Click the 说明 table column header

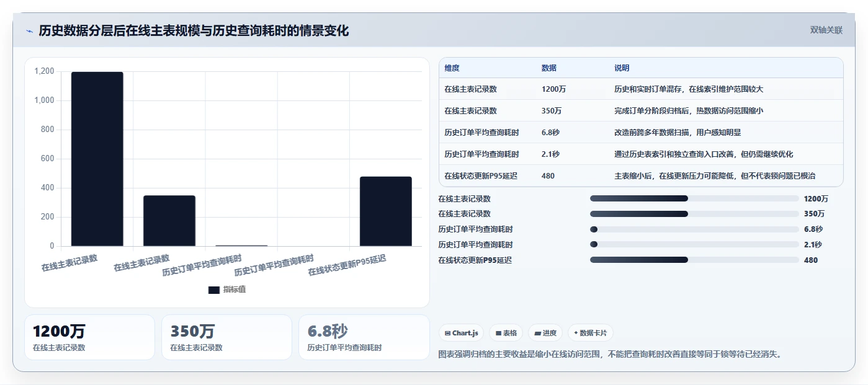pos(622,68)
